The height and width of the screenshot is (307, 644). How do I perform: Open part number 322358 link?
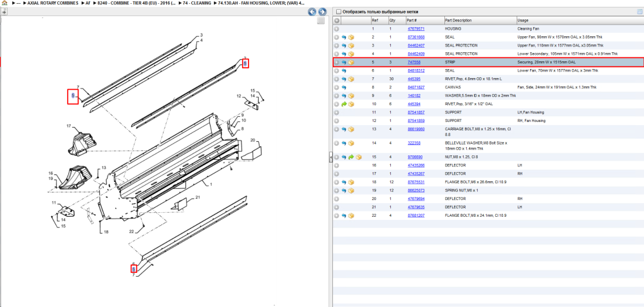point(414,143)
